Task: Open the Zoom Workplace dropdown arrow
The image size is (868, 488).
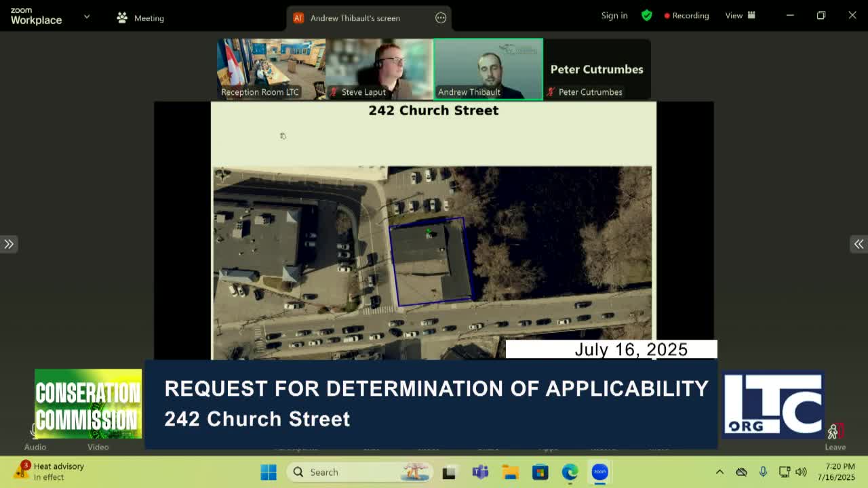Action: pos(87,16)
